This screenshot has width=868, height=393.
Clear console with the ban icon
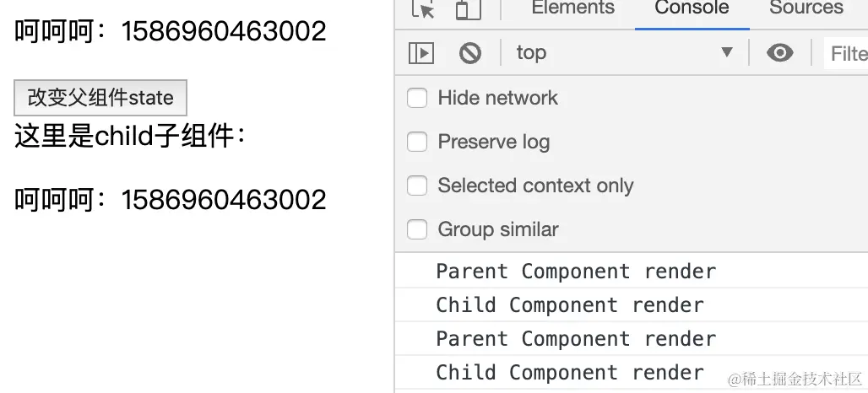pos(470,53)
